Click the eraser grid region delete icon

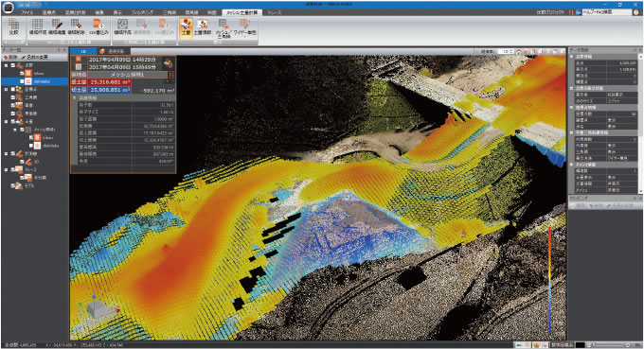(x=76, y=27)
